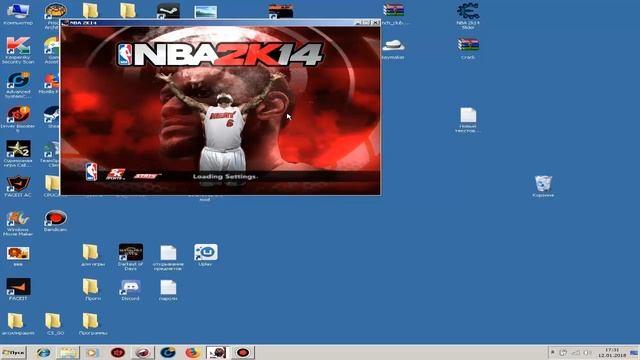This screenshot has height=360, width=640.
Task: Launch the media player taskbar icon
Action: point(92,352)
